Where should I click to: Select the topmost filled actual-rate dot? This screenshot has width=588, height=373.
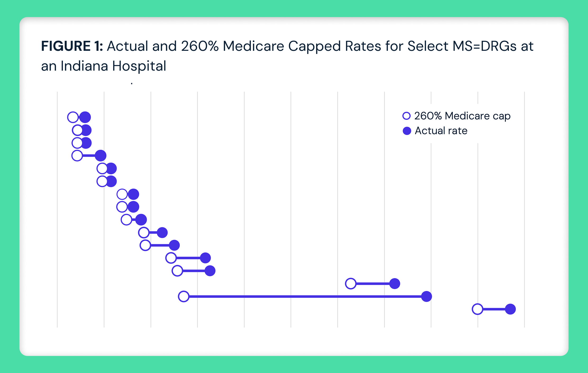coord(85,117)
